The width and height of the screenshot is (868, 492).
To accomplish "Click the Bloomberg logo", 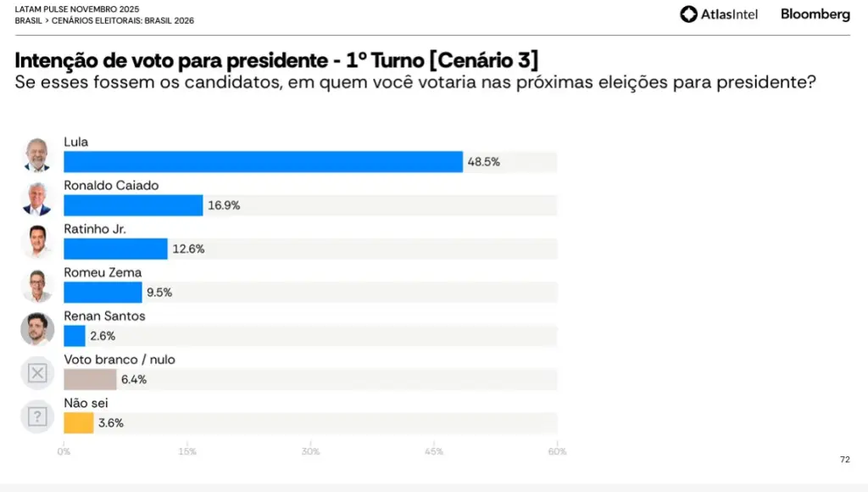I will 815,14.
